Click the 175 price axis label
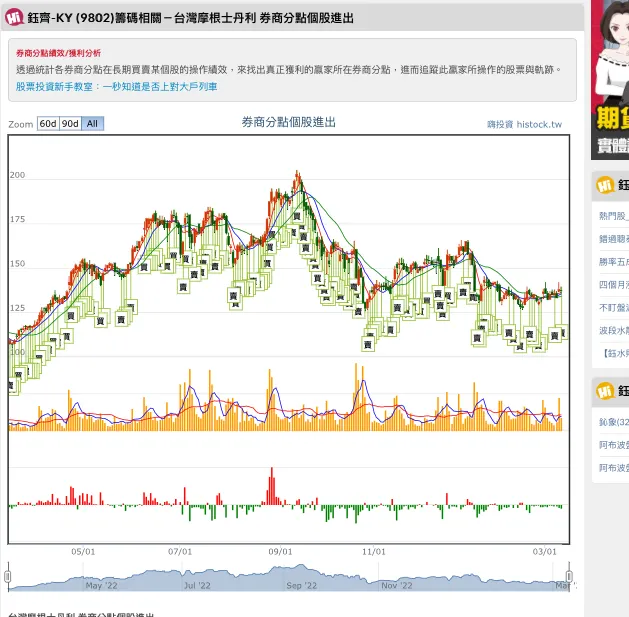629x617 pixels. click(x=17, y=219)
